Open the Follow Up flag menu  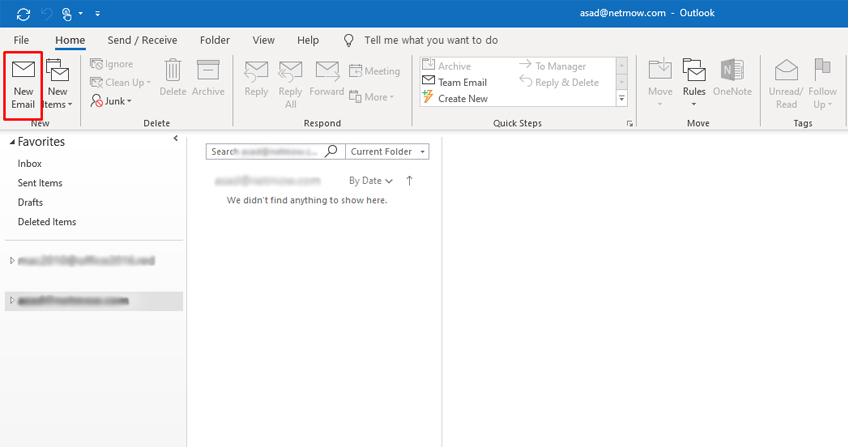pos(822,84)
